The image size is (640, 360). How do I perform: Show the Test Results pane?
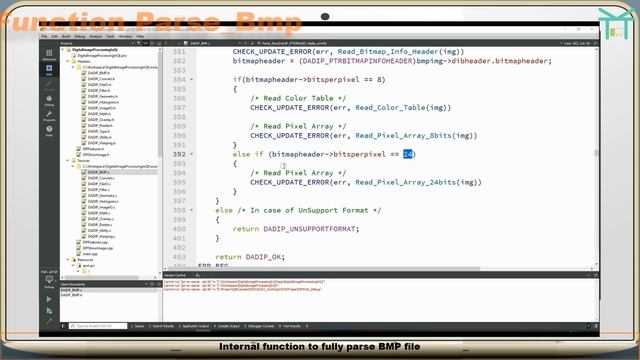point(290,326)
